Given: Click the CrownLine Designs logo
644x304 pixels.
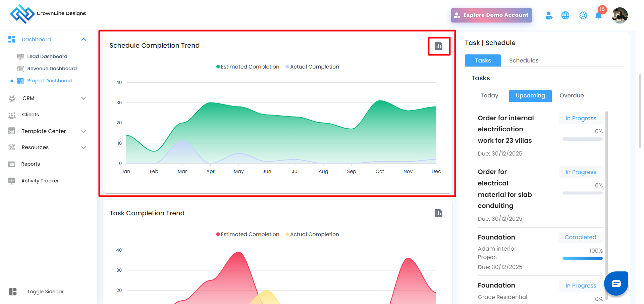Looking at the screenshot, I should pyautogui.click(x=48, y=14).
